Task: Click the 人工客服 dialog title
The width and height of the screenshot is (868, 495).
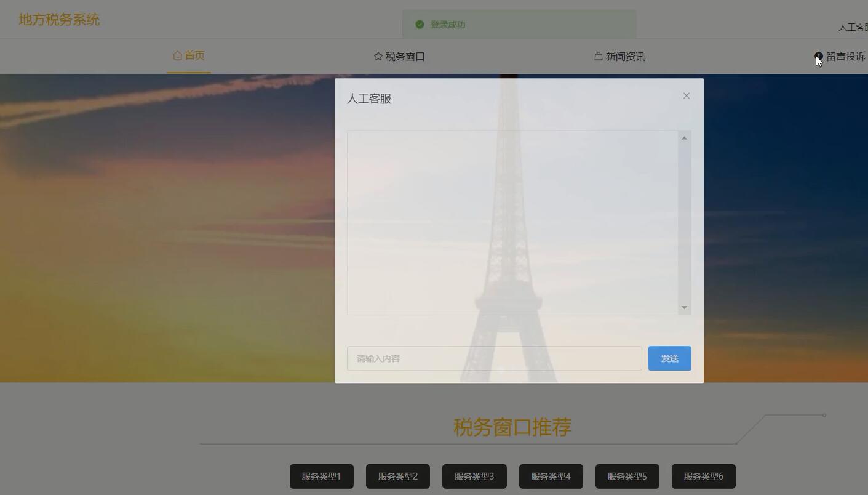Action: click(x=369, y=99)
